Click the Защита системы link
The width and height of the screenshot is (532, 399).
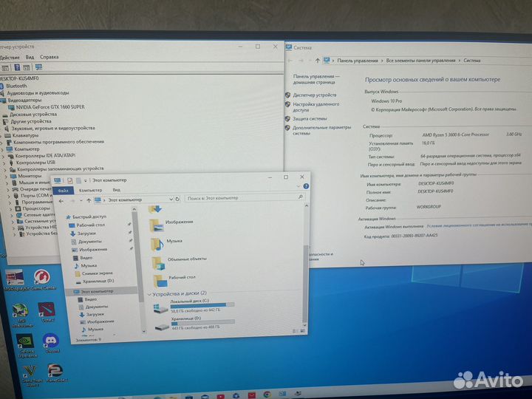[x=309, y=118]
